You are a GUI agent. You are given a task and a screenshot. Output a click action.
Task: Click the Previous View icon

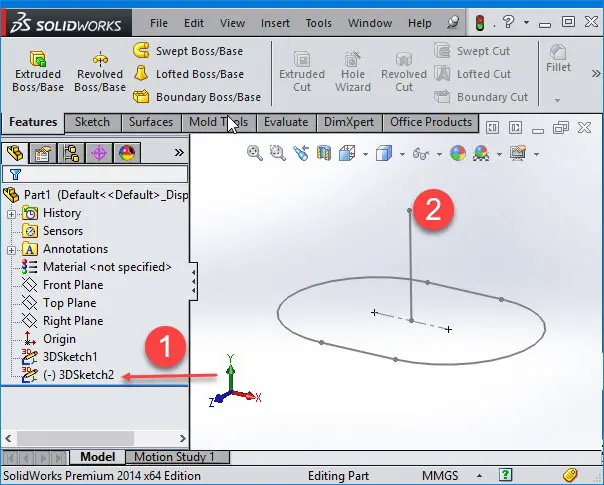[x=301, y=153]
